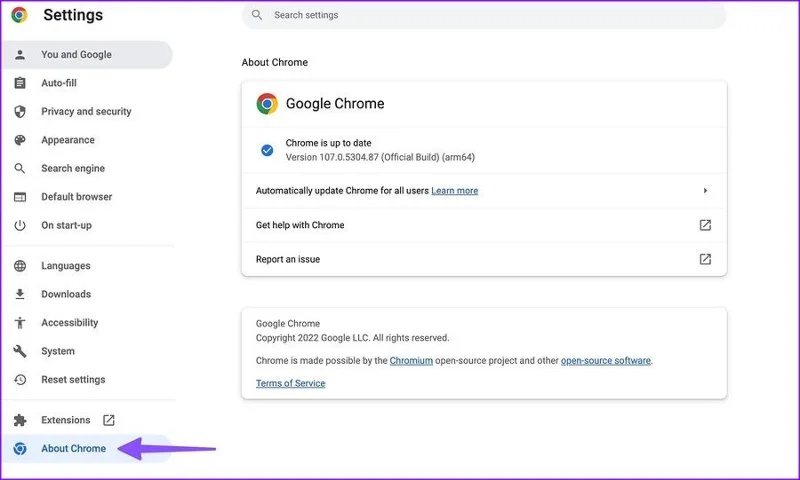Click the globe icon for Languages
800x480 pixels.
coord(20,266)
